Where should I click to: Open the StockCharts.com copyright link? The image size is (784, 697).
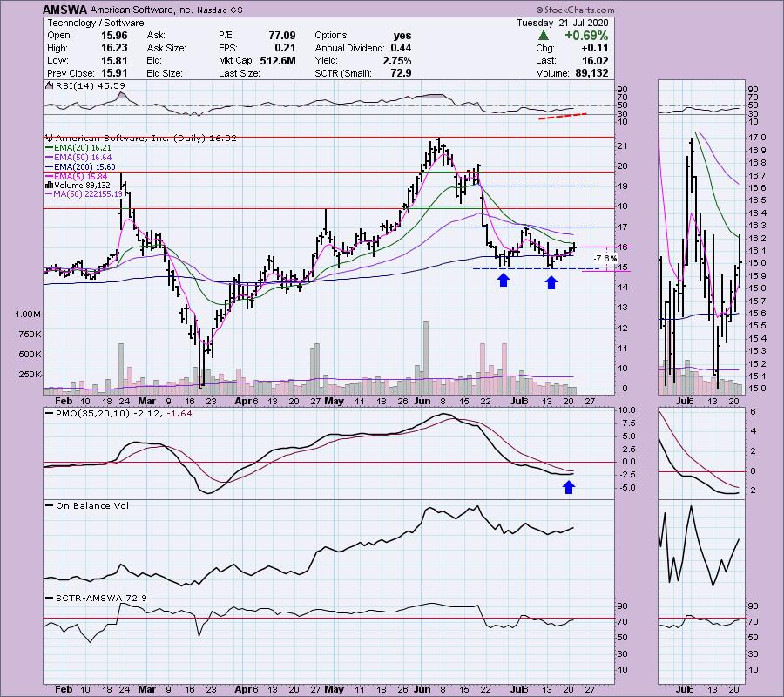(575, 10)
